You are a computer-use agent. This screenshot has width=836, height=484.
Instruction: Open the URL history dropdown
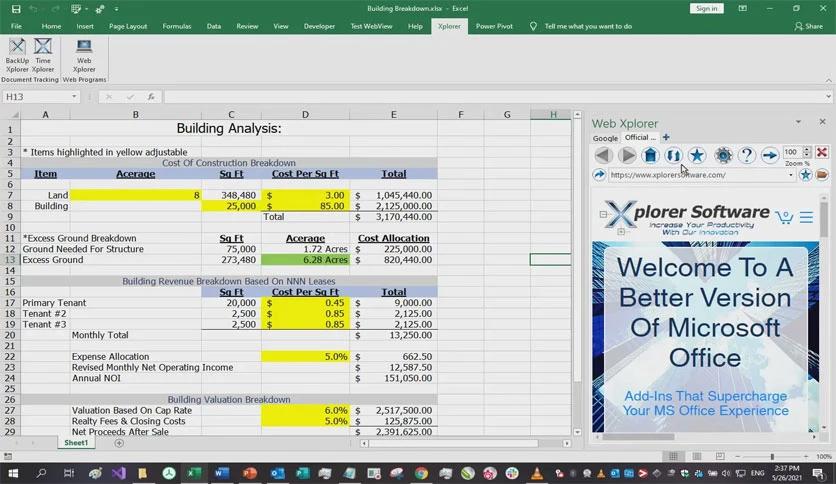pos(791,175)
